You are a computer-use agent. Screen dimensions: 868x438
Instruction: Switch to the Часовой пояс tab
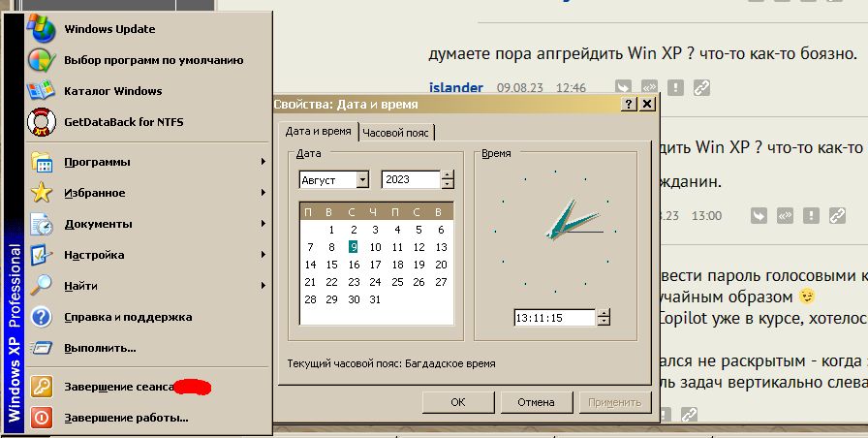click(x=396, y=133)
